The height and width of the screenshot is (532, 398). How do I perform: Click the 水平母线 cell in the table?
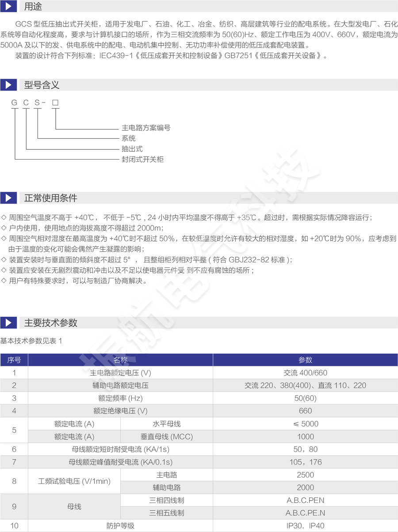pos(167,424)
